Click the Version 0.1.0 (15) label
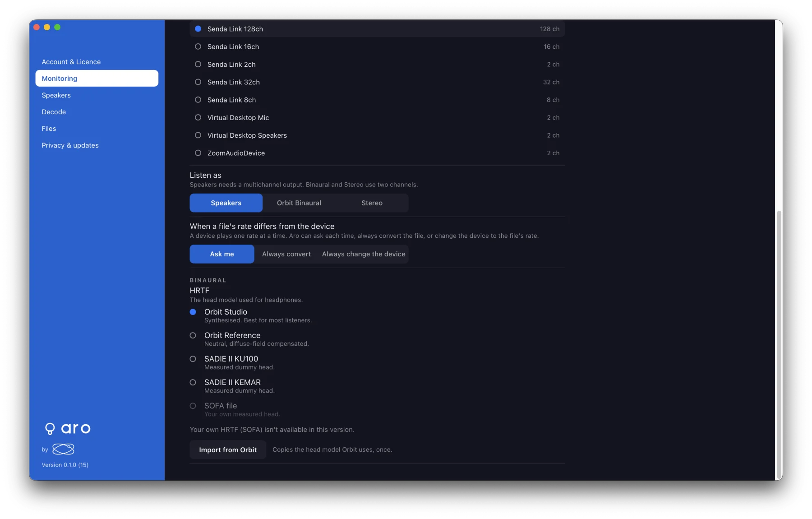Viewport: 812px width, 519px height. pyautogui.click(x=65, y=465)
